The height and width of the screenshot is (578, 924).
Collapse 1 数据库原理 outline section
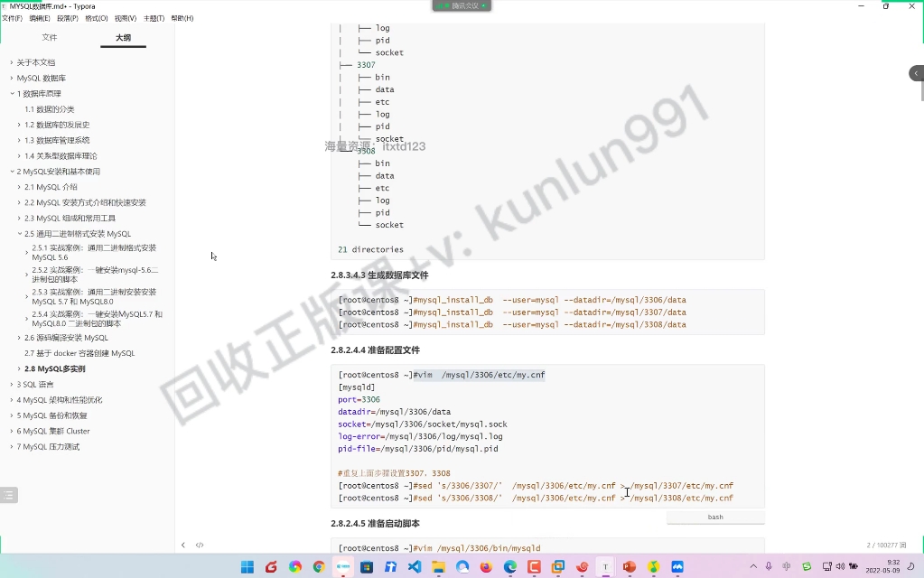(x=11, y=94)
